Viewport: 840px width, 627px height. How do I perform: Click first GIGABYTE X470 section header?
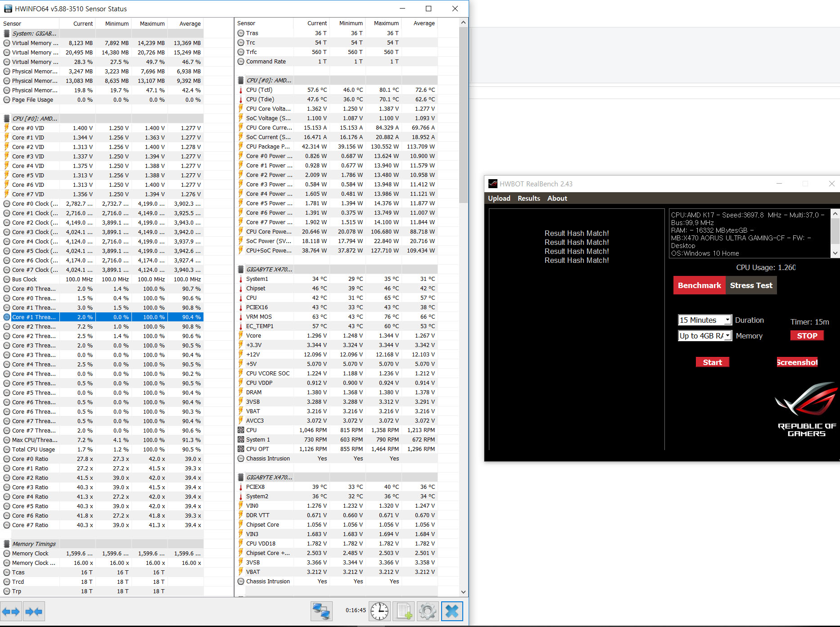336,269
